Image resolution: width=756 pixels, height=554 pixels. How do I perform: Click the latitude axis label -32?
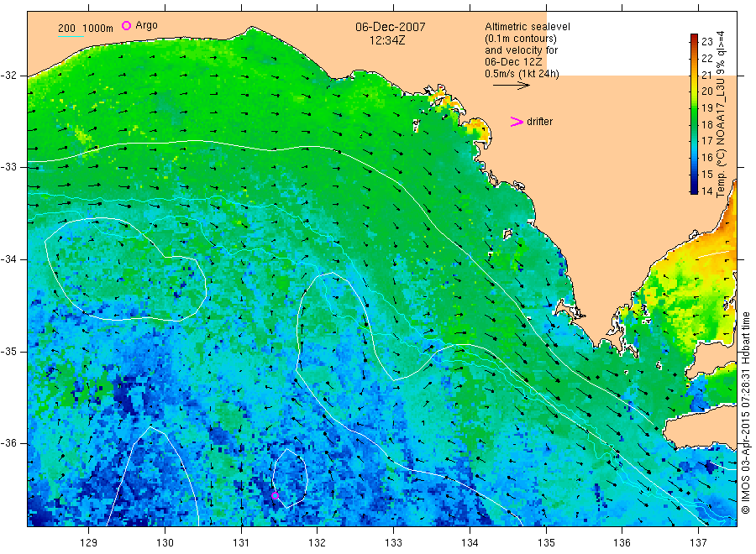click(8, 76)
